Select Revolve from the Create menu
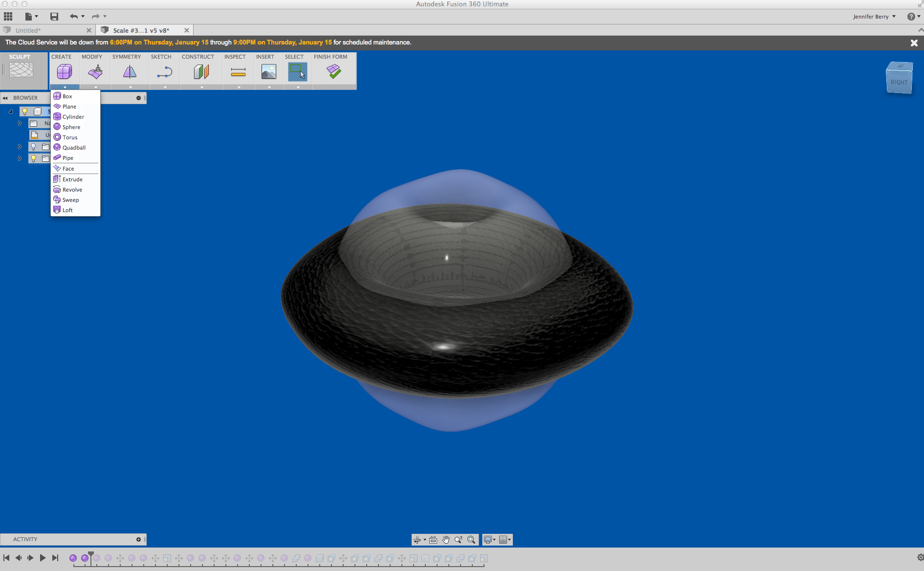 76,190
